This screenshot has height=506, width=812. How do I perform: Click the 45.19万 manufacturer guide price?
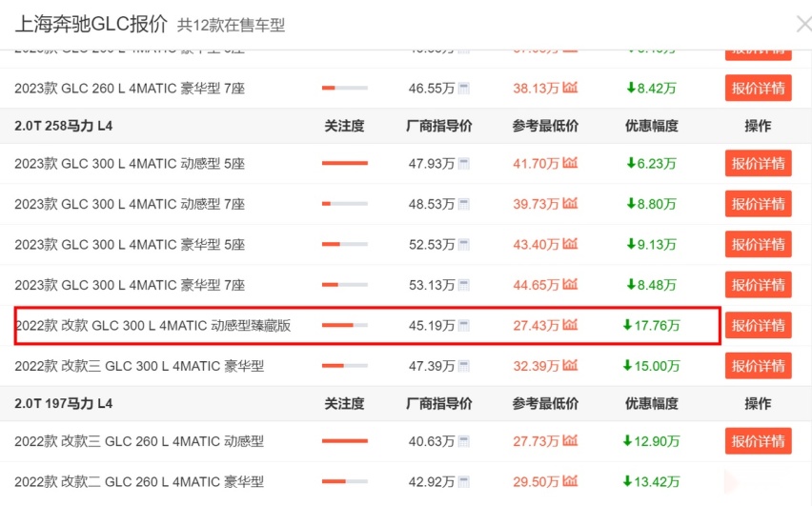click(432, 325)
